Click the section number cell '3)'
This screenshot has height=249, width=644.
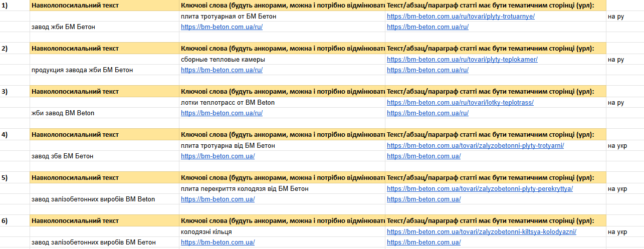click(15, 92)
